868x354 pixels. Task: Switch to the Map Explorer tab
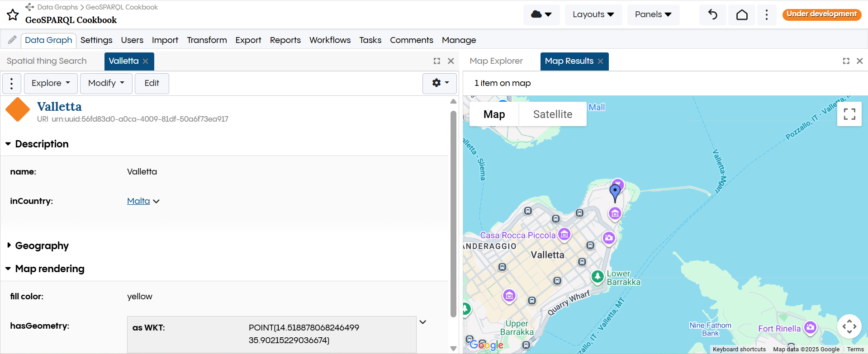pyautogui.click(x=496, y=61)
